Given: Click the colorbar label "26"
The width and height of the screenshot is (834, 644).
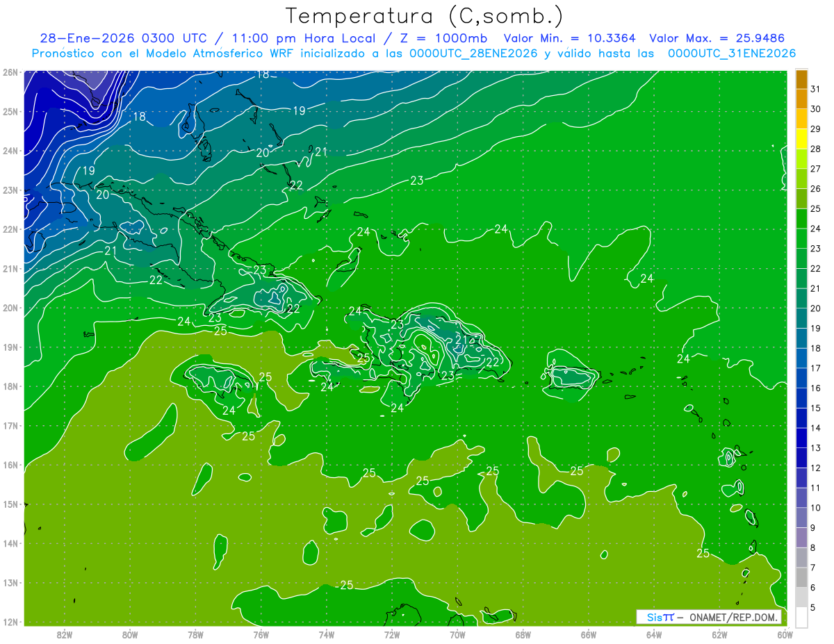Looking at the screenshot, I should point(815,189).
